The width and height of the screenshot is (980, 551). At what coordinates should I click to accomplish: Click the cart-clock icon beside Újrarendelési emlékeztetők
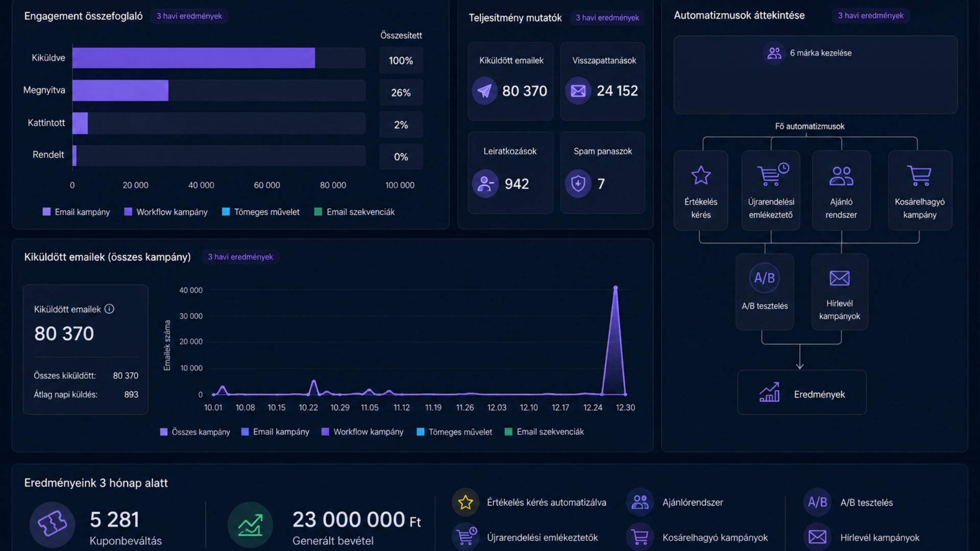(x=465, y=537)
